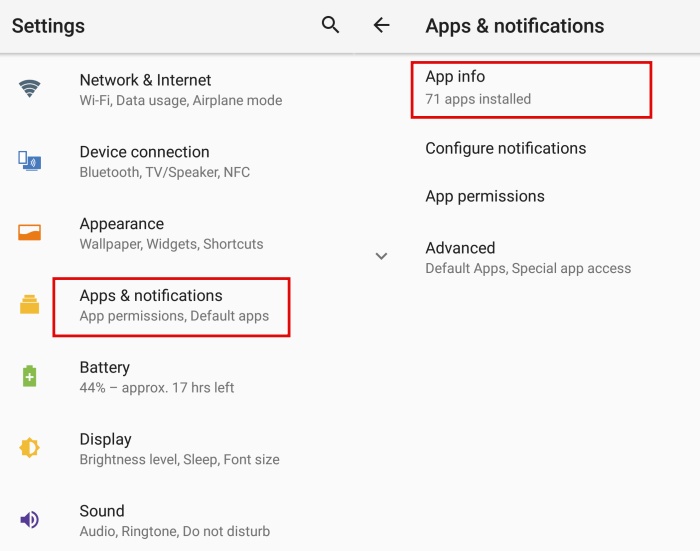The width and height of the screenshot is (700, 551).
Task: Click 'Wallpaper, Widgets, Shortcuts' text
Action: pyautogui.click(x=171, y=244)
